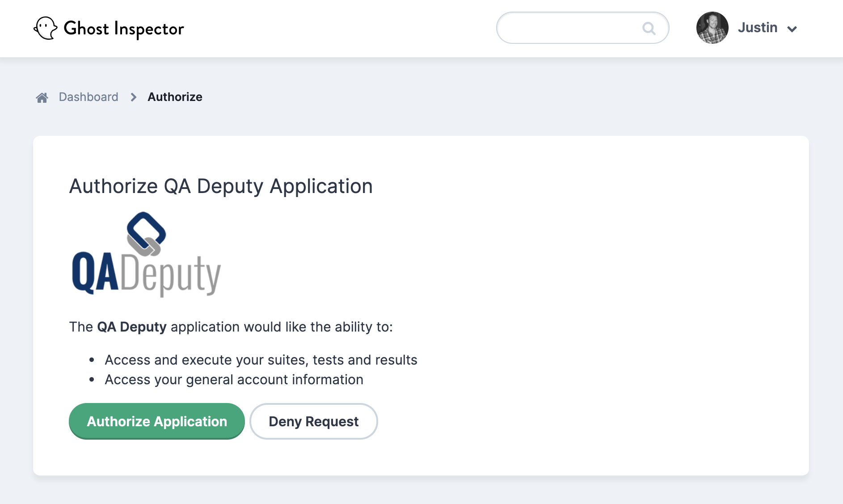Click inside the search input field

[582, 28]
